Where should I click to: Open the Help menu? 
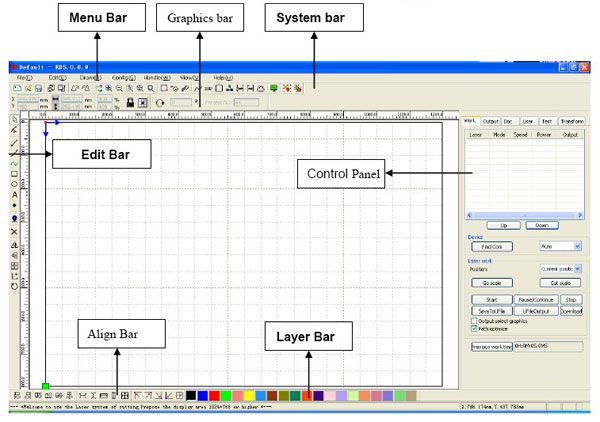point(223,78)
